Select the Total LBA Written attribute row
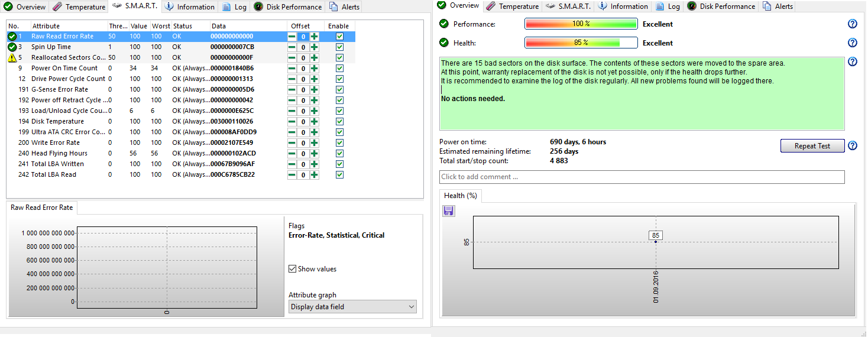This screenshot has height=337, width=868. click(181, 164)
